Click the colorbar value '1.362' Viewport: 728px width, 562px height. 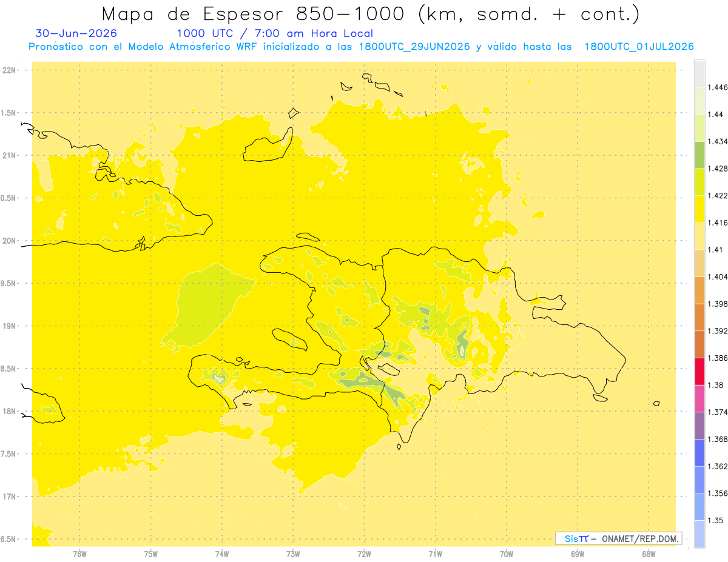point(718,466)
